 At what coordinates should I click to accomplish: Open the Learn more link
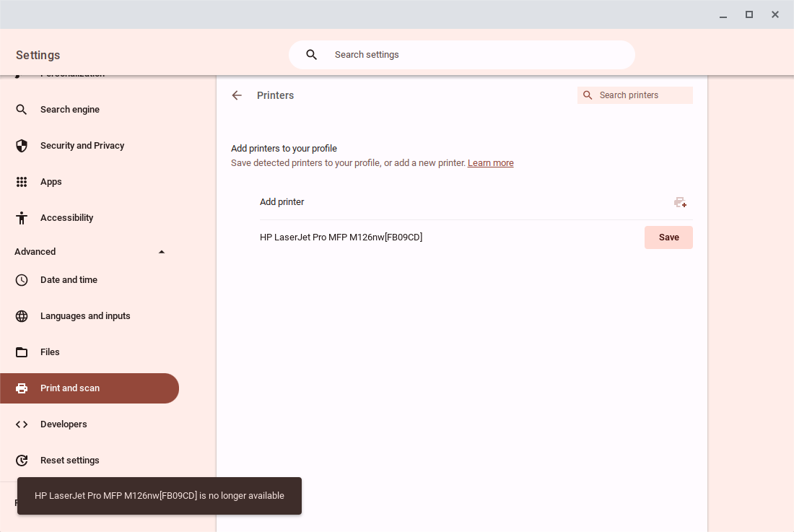pos(490,163)
